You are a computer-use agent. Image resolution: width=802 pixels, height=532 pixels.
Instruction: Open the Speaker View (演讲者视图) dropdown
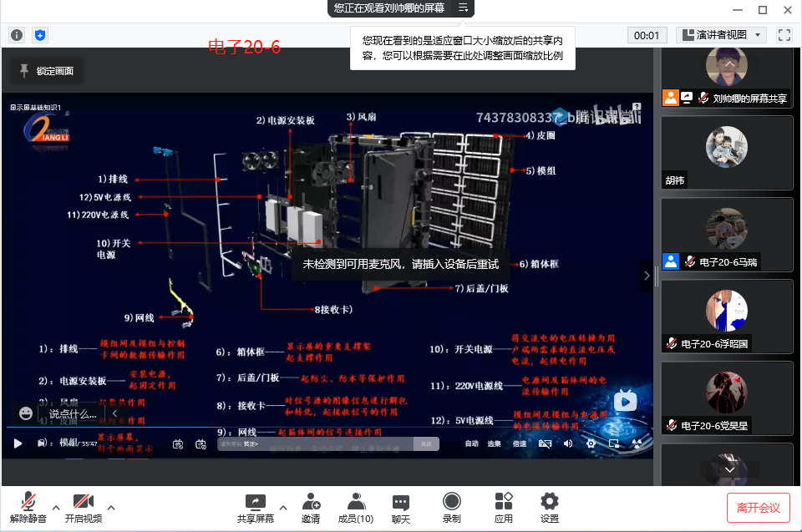(721, 35)
